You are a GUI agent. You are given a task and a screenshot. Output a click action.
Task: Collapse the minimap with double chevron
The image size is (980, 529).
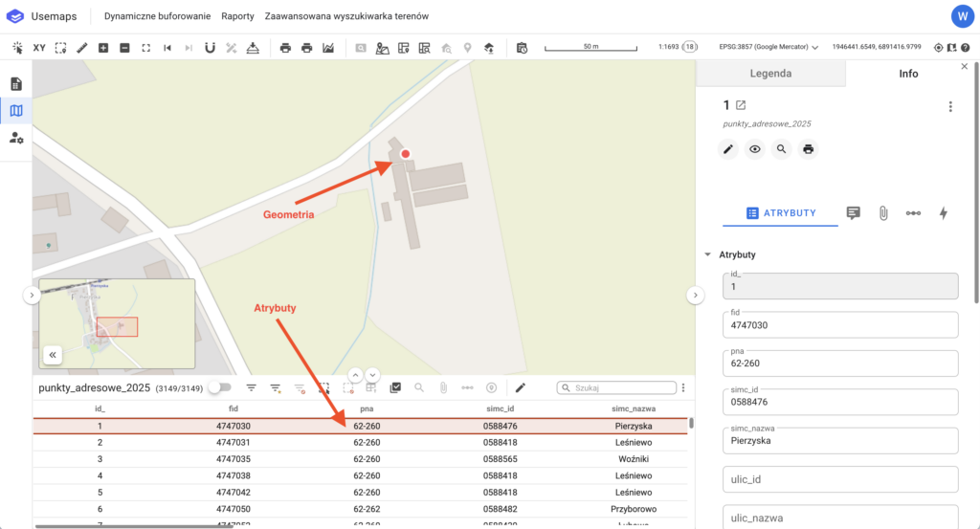[x=53, y=355]
